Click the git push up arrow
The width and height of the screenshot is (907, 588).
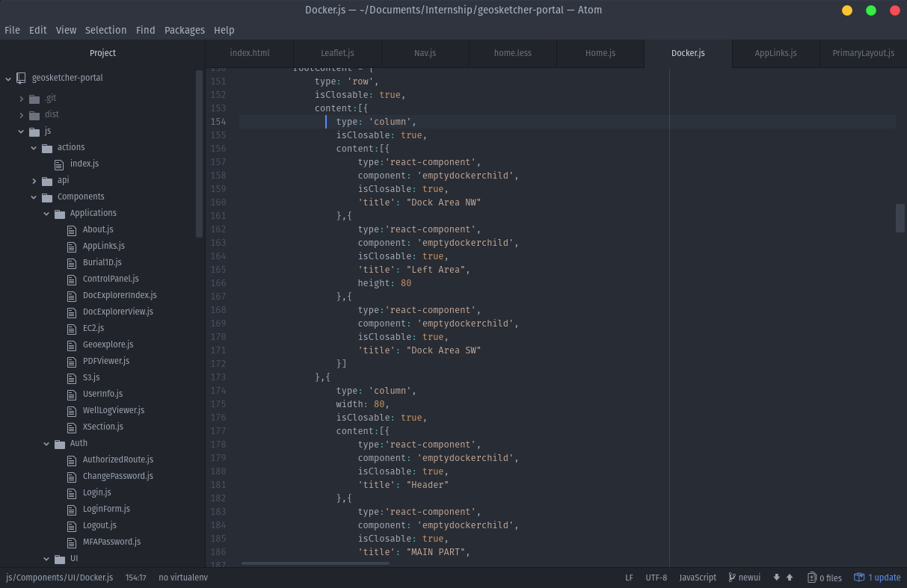click(790, 578)
